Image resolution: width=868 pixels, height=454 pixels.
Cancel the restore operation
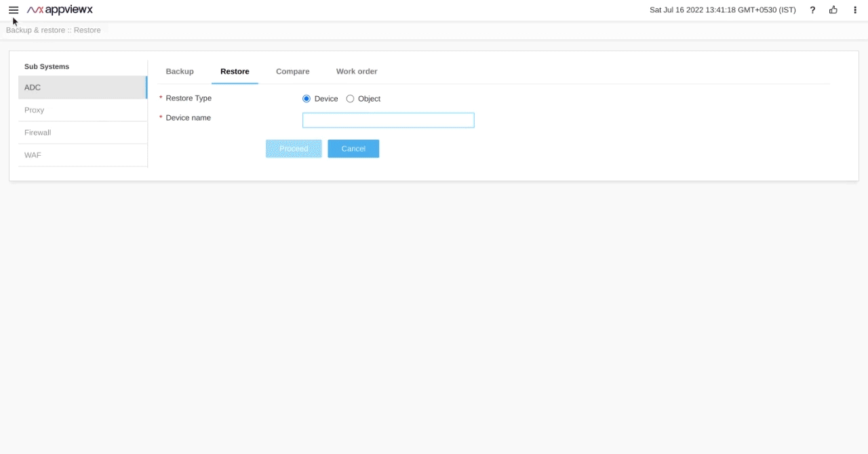[353, 148]
